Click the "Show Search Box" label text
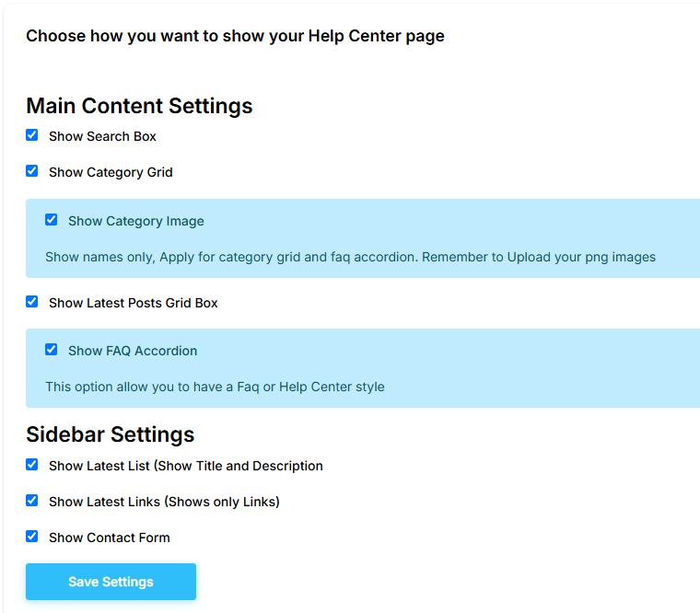The height and width of the screenshot is (613, 700). 102,136
